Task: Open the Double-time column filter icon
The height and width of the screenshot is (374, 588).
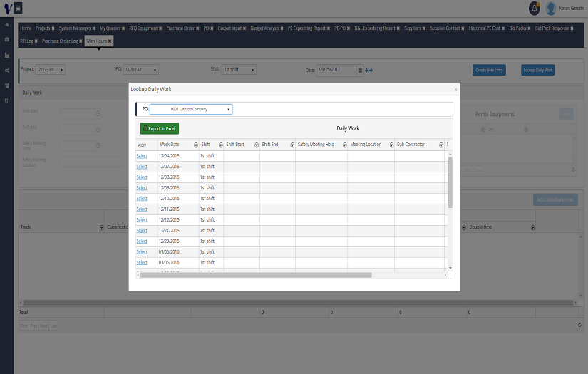Action: [532, 228]
